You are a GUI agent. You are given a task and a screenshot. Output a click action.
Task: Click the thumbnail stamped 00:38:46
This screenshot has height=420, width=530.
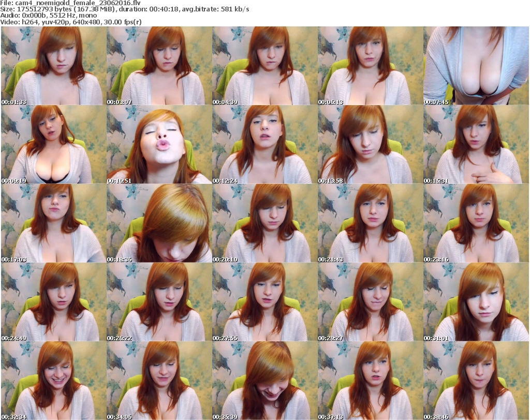click(x=476, y=381)
